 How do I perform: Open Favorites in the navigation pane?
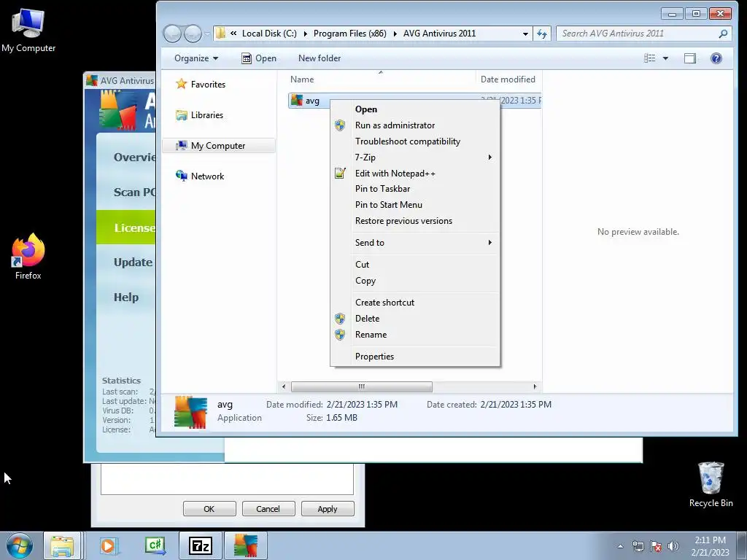tap(208, 85)
